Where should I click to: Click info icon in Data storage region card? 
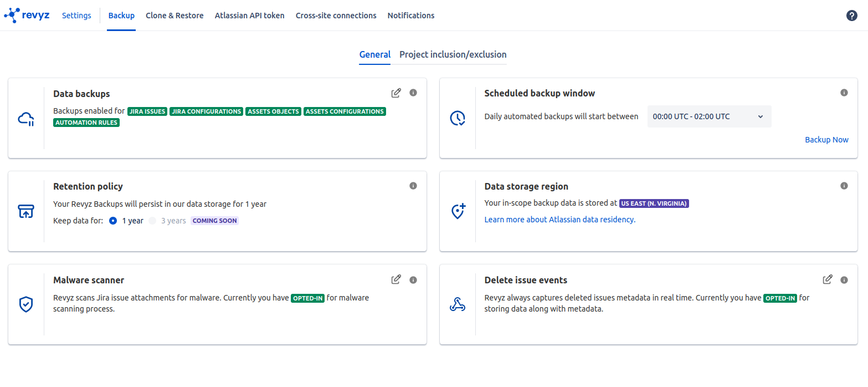pyautogui.click(x=844, y=186)
